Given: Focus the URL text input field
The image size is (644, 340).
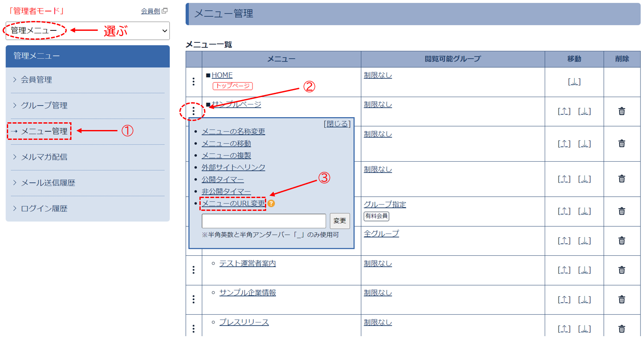Looking at the screenshot, I should (x=264, y=221).
